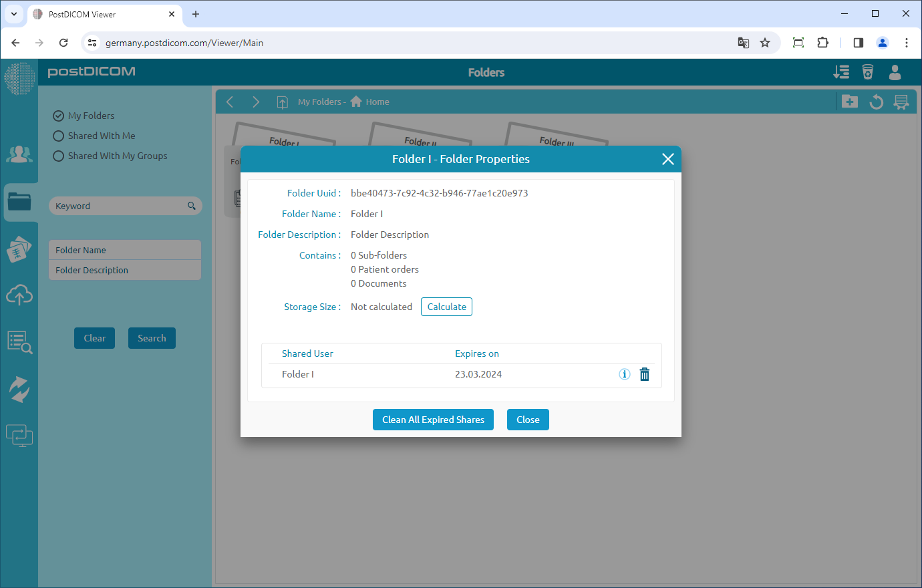
Task: Click the trash icon to delete Folder I share
Action: coord(644,374)
